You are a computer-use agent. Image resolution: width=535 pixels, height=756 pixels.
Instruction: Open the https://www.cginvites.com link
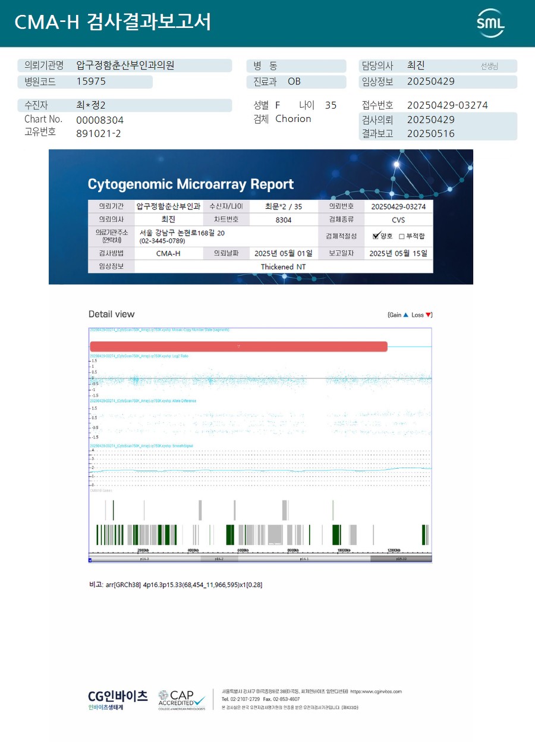point(376,691)
